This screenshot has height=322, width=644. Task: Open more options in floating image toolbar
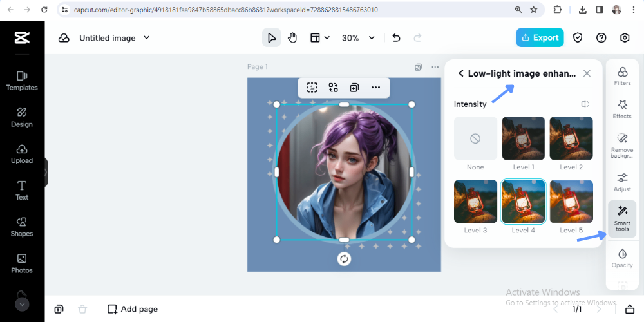(375, 88)
